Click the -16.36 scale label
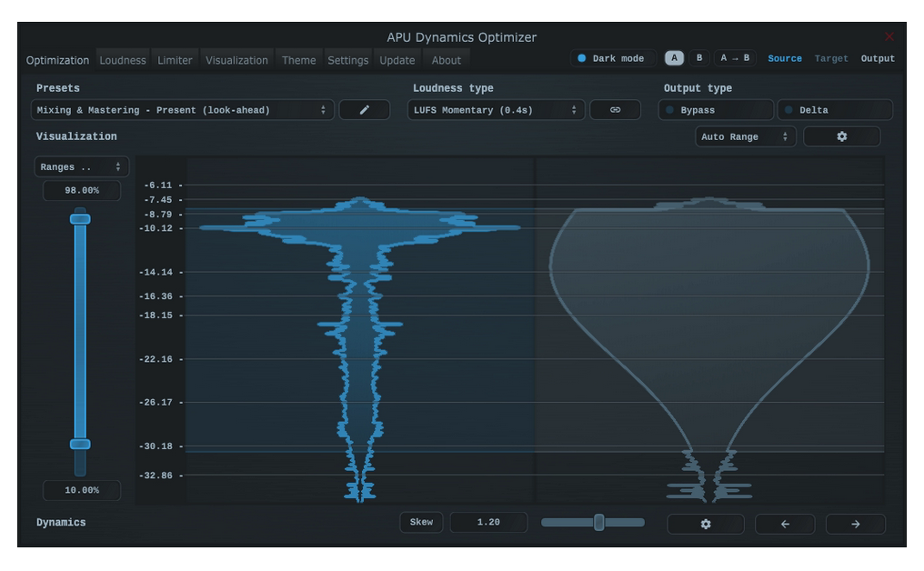 point(156,296)
